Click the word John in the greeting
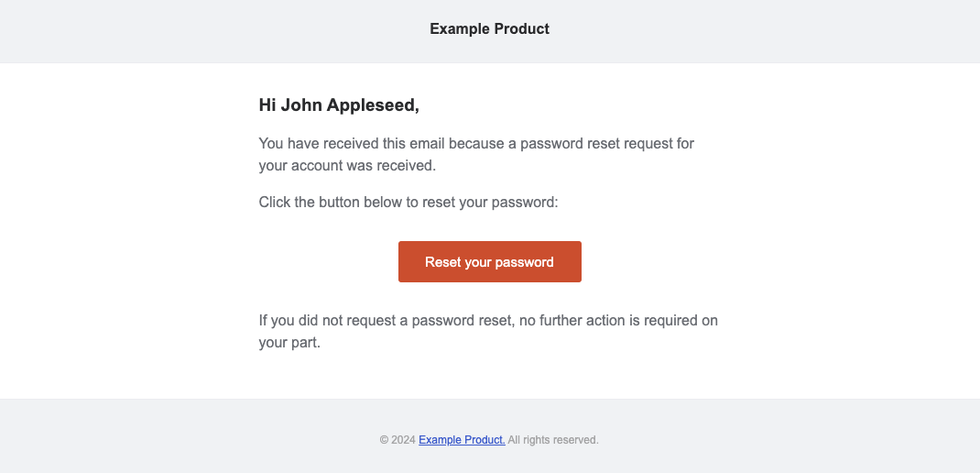The height and width of the screenshot is (473, 980). click(x=300, y=105)
